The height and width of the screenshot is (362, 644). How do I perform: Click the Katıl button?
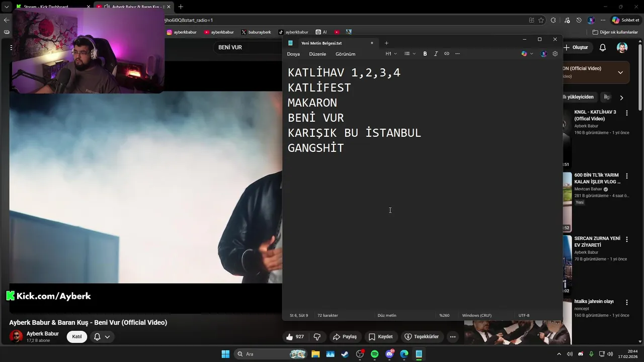click(77, 337)
